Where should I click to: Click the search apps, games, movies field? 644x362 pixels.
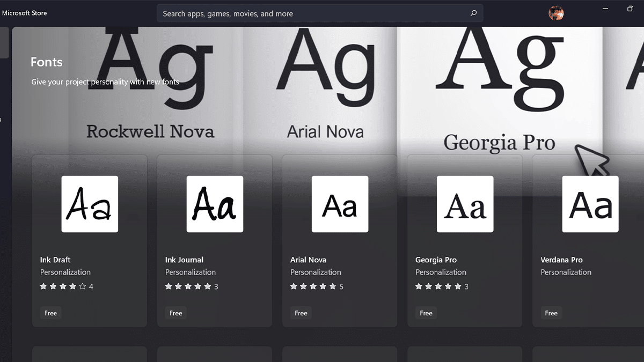click(x=311, y=13)
